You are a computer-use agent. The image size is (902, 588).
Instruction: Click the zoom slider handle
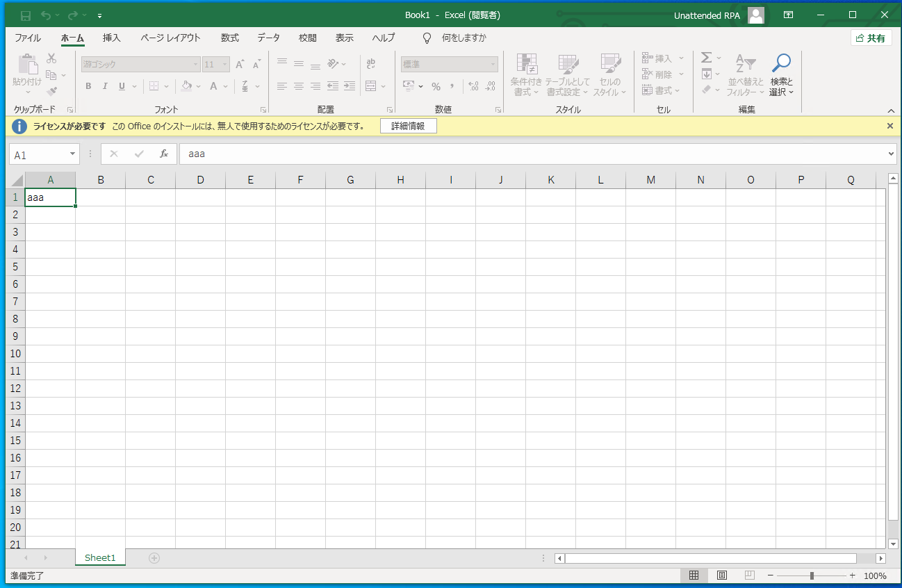coord(812,575)
